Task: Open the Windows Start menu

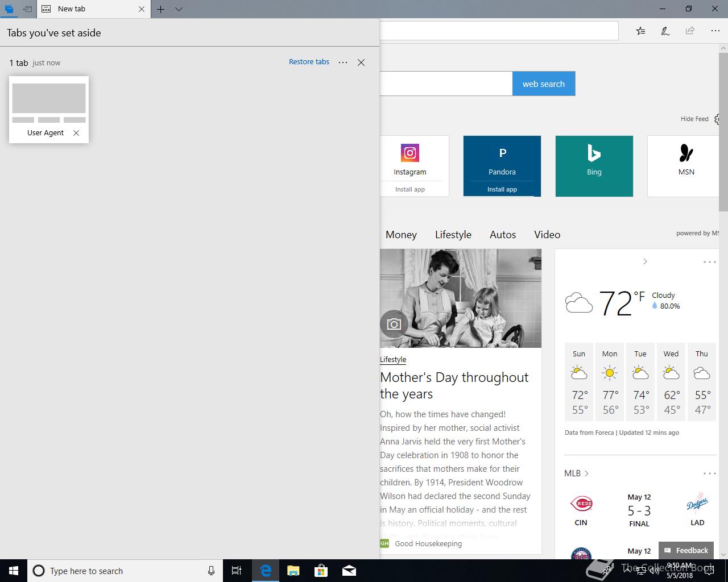Action: [14, 571]
